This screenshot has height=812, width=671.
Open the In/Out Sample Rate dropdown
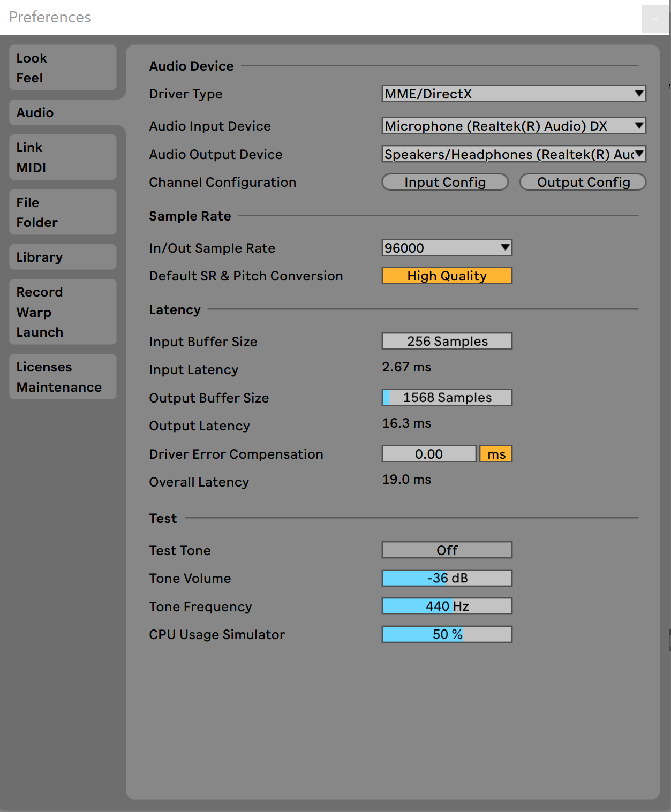coord(447,248)
